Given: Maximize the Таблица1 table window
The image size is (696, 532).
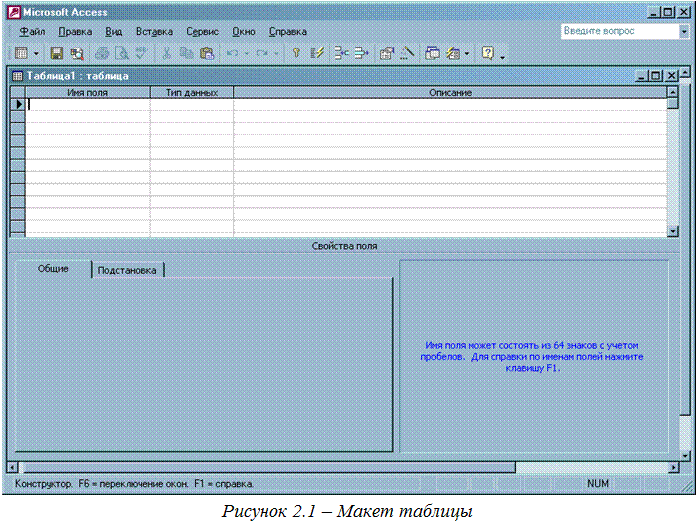Looking at the screenshot, I should 656,76.
